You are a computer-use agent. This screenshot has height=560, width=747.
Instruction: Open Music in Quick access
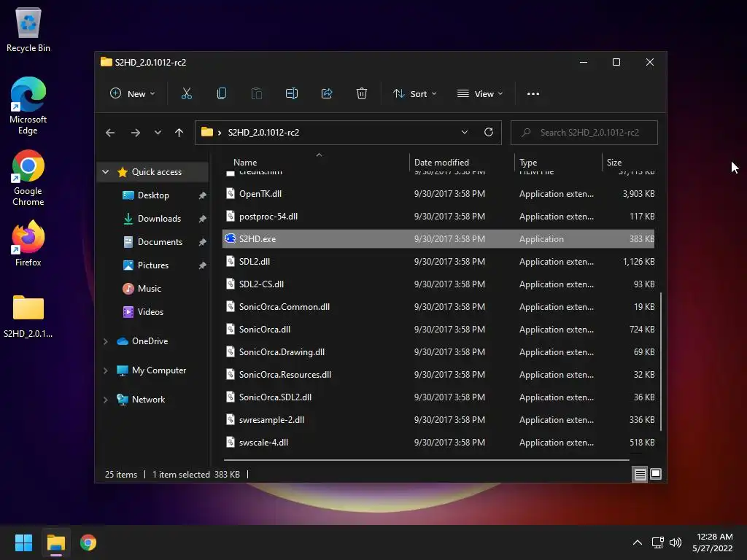(149, 289)
